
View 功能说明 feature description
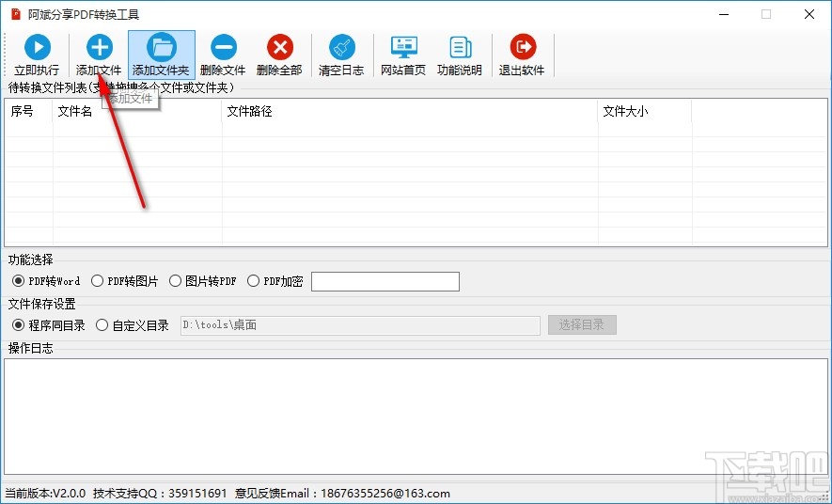coord(460,55)
